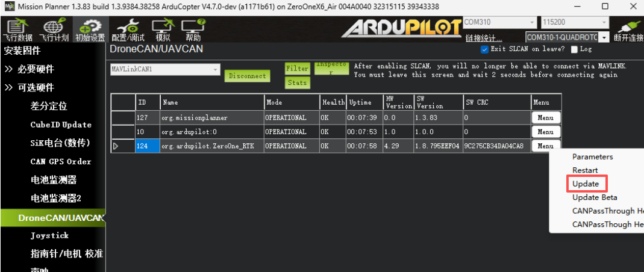The width and height of the screenshot is (644, 272).
Task: Select the org.ardupilot:0 name cell
Action: [x=212, y=132]
